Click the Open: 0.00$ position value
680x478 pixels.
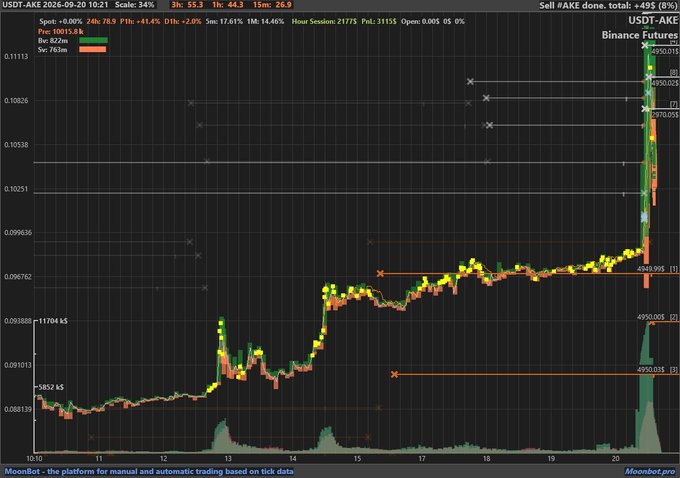click(x=420, y=21)
